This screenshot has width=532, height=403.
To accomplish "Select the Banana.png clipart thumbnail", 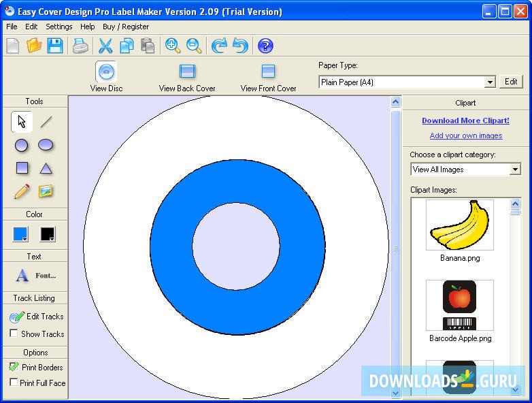I will click(460, 225).
